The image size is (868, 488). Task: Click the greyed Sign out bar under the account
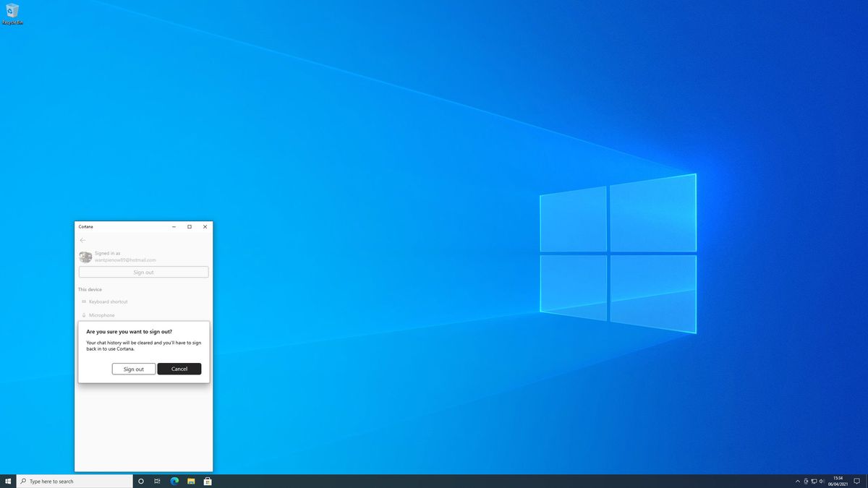tap(142, 272)
